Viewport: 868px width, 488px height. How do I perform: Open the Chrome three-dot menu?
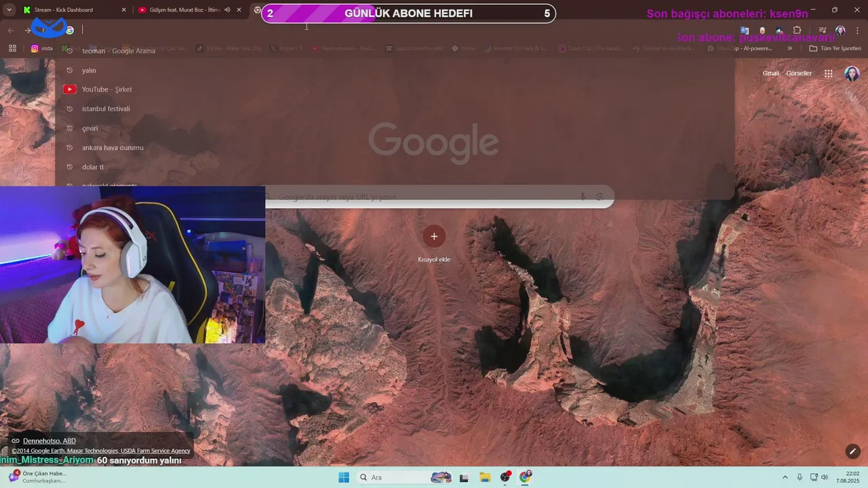[858, 30]
